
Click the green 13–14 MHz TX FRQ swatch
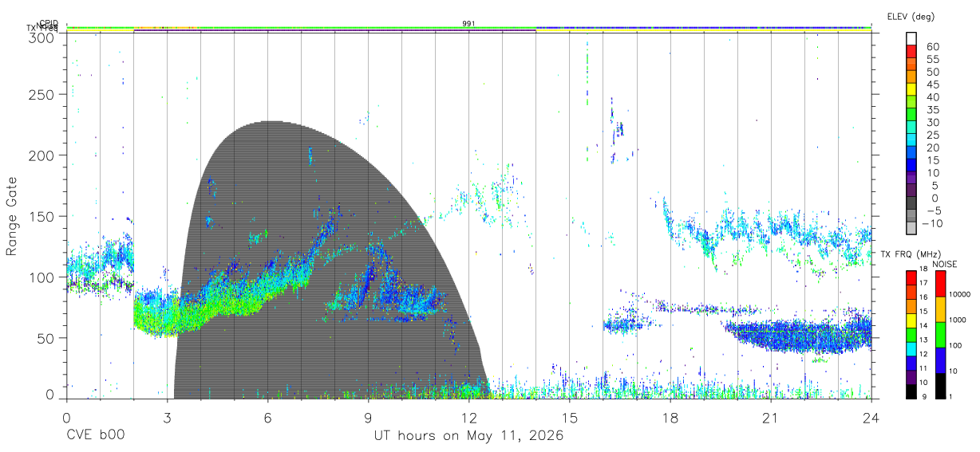click(x=911, y=334)
